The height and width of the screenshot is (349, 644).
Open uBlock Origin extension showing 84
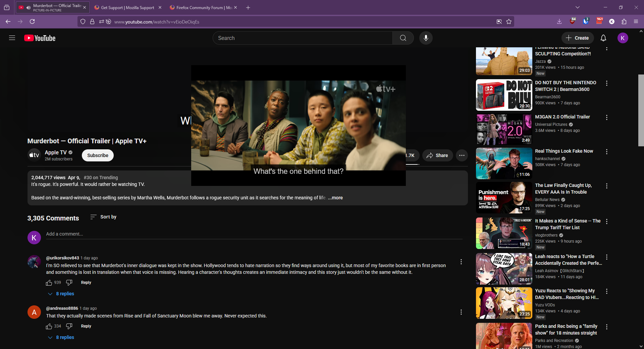tap(573, 21)
